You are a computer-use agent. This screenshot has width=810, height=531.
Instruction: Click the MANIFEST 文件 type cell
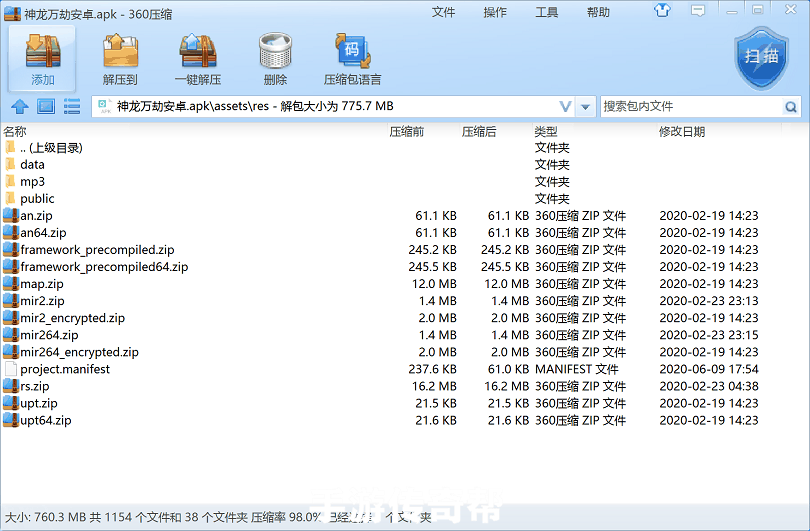click(x=577, y=369)
